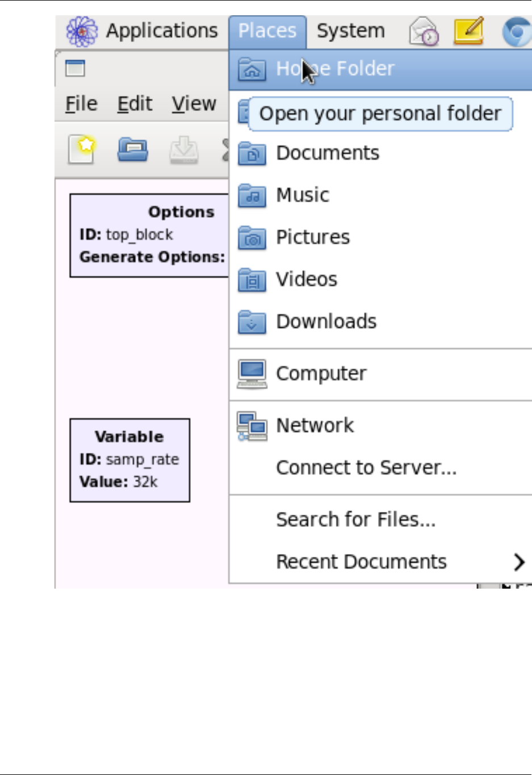
Task: Open Music from Places menu
Action: click(x=380, y=195)
